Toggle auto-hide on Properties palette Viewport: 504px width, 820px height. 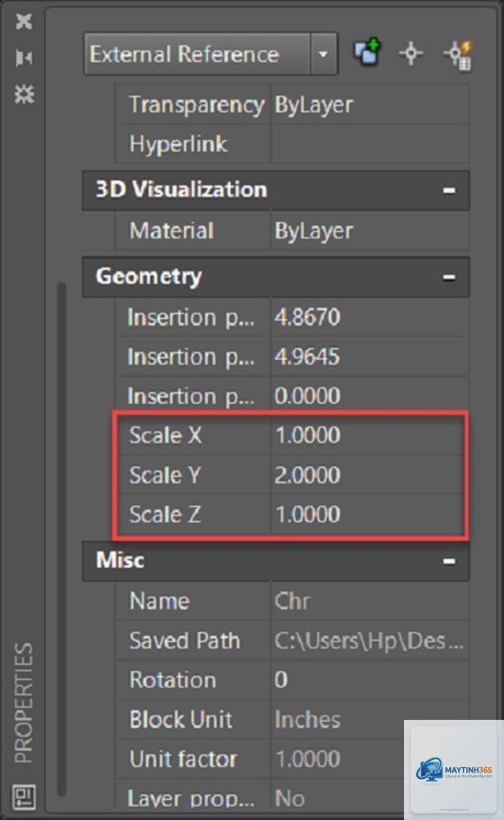pyautogui.click(x=24, y=58)
